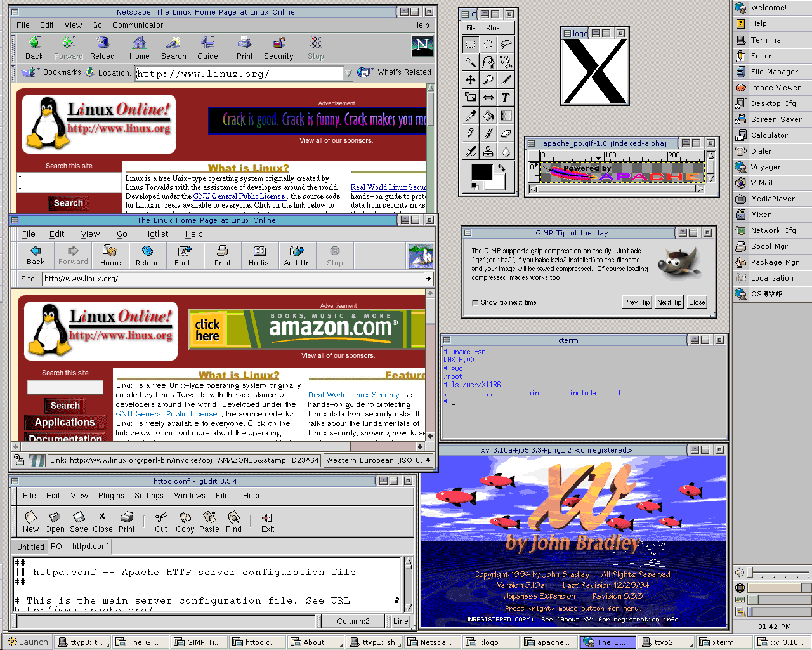Click Add Url icon in Voyager browser

[x=297, y=256]
